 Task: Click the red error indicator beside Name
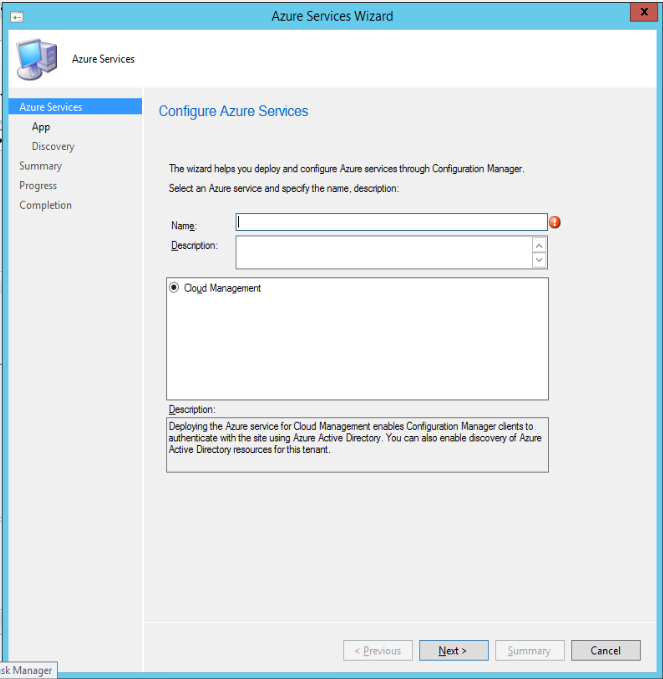pos(555,223)
